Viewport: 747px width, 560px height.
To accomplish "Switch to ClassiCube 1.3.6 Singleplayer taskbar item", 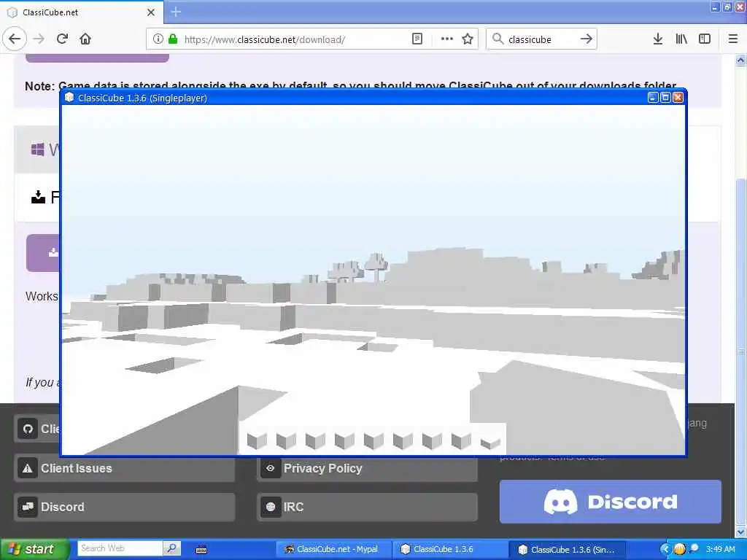I will (x=567, y=550).
